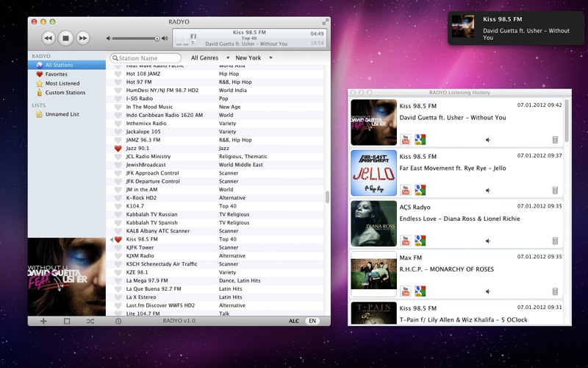Screen dimensions: 588x368
Task: Select station Kabbalah TV Russian
Action: coord(215,214)
